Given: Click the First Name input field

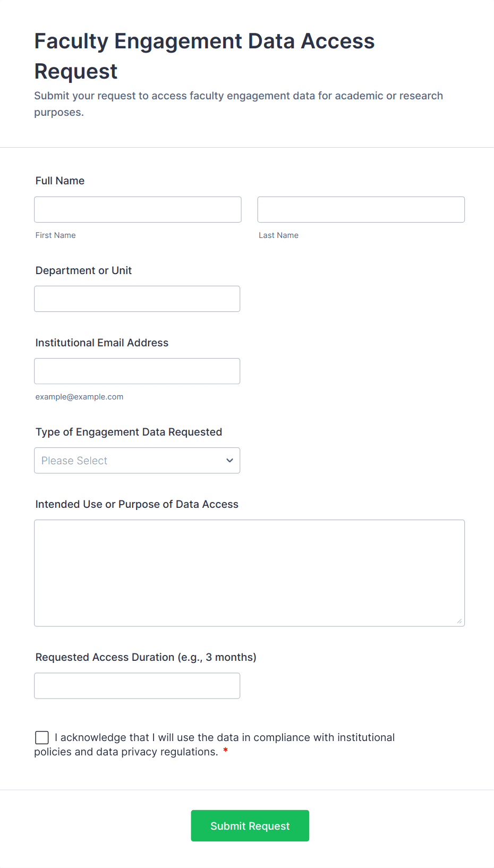Looking at the screenshot, I should (138, 210).
